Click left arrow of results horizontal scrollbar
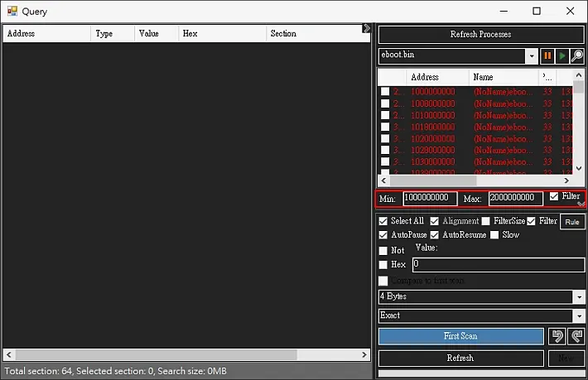 point(9,354)
